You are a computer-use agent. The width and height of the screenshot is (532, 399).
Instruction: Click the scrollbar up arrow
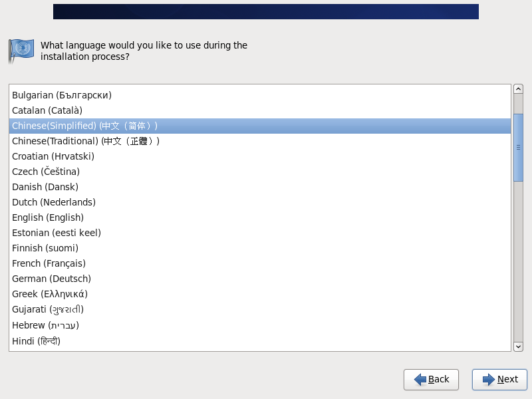click(x=518, y=89)
